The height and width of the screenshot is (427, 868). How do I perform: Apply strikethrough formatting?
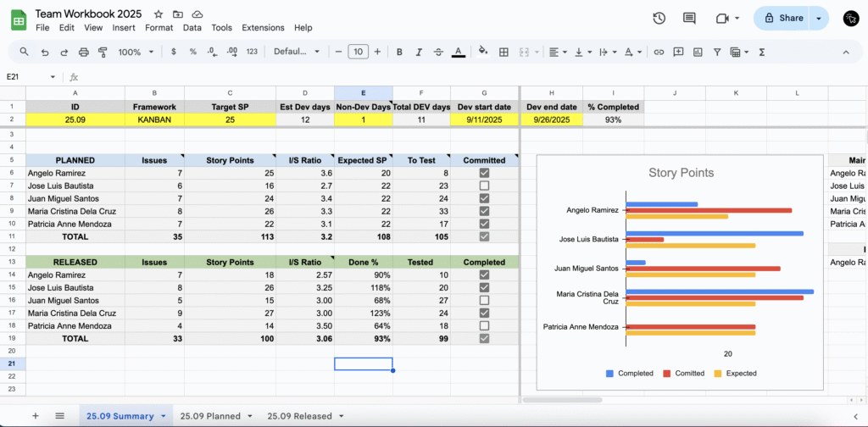438,52
